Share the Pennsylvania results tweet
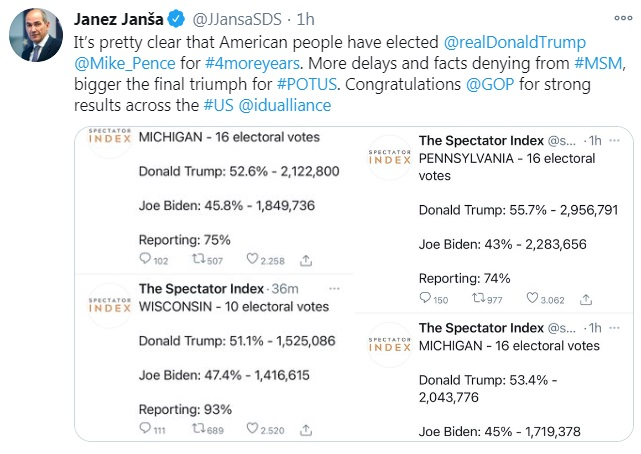 [586, 298]
